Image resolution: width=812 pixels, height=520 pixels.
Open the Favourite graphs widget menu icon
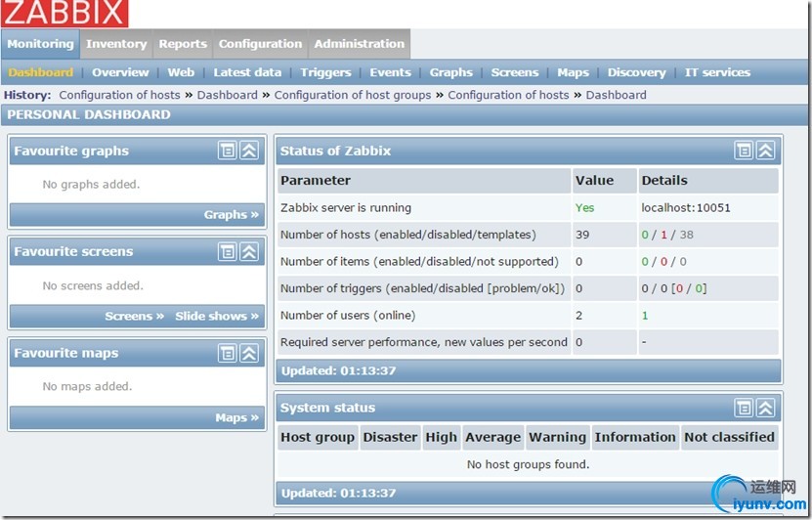tap(227, 151)
